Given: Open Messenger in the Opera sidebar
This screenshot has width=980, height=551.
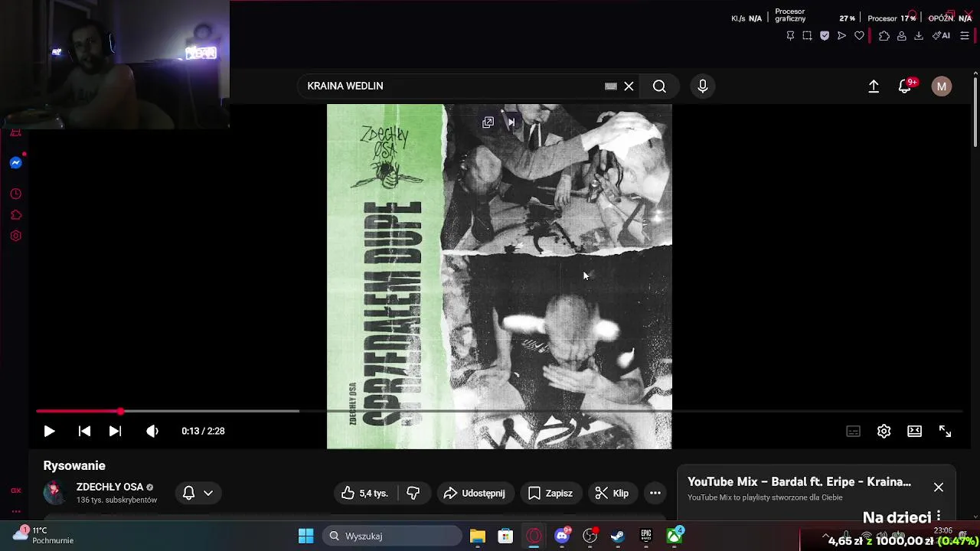Looking at the screenshot, I should pos(15,163).
